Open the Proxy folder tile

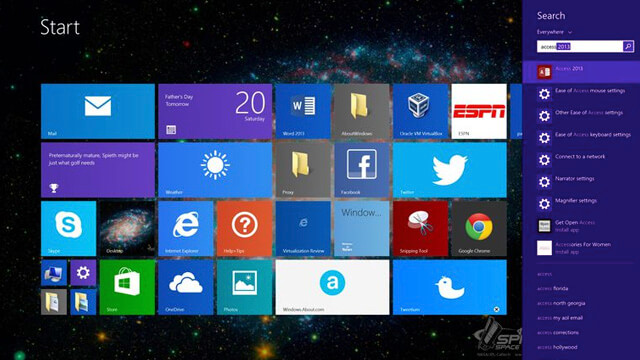click(x=303, y=170)
